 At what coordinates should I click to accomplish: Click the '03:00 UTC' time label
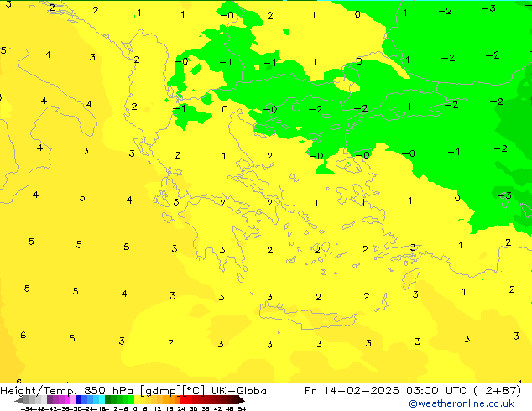point(436,391)
